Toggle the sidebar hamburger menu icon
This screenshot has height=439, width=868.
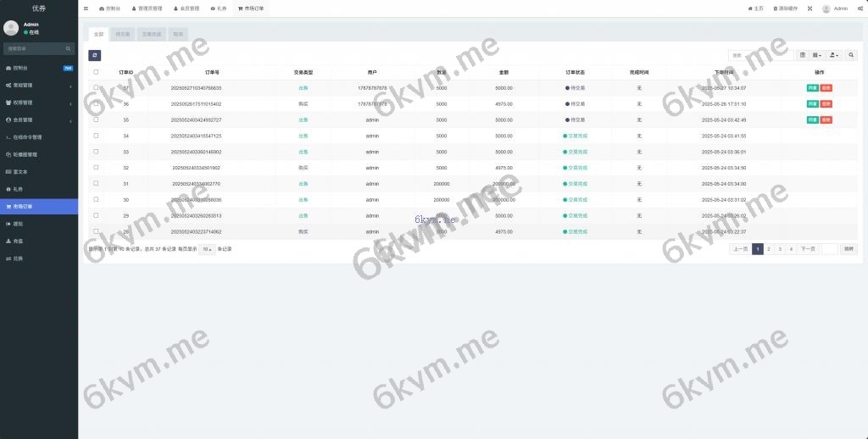pos(86,8)
